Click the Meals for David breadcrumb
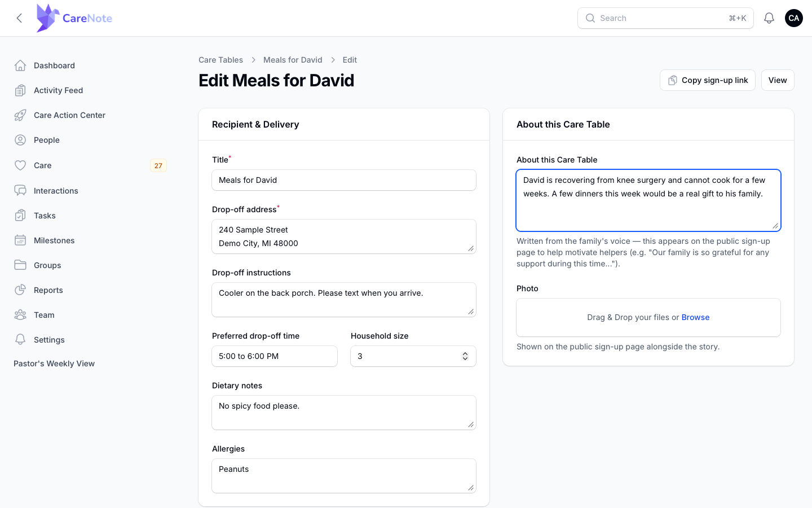The image size is (812, 508). pos(293,60)
